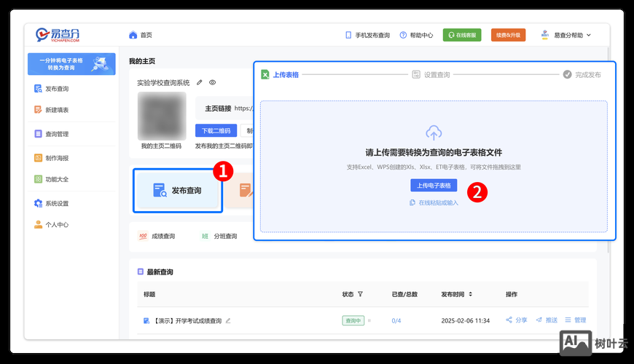Click the 个人中心 person icon
This screenshot has width=634, height=364.
coord(38,224)
